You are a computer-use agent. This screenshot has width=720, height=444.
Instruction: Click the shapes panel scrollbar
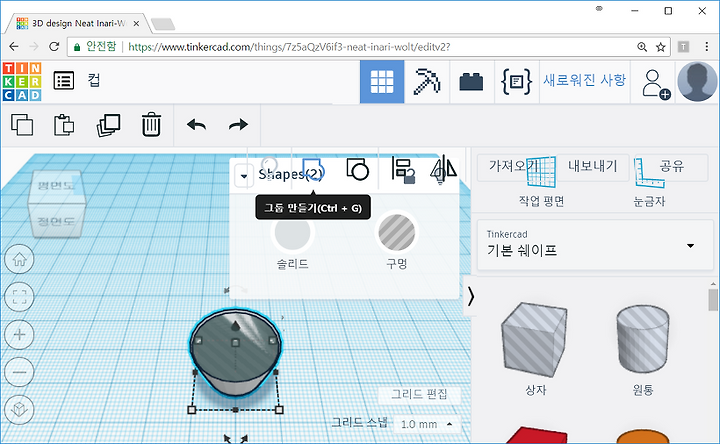pyautogui.click(x=713, y=298)
